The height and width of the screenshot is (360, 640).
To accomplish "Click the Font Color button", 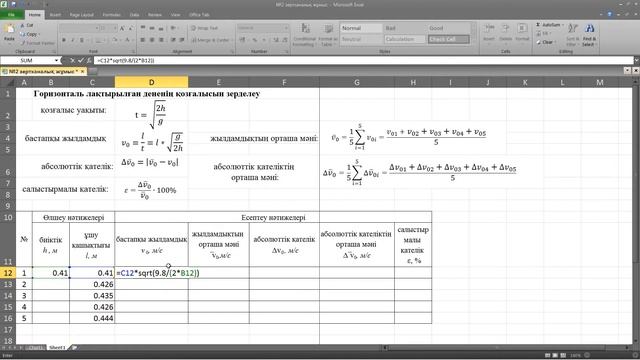I will click(x=127, y=40).
